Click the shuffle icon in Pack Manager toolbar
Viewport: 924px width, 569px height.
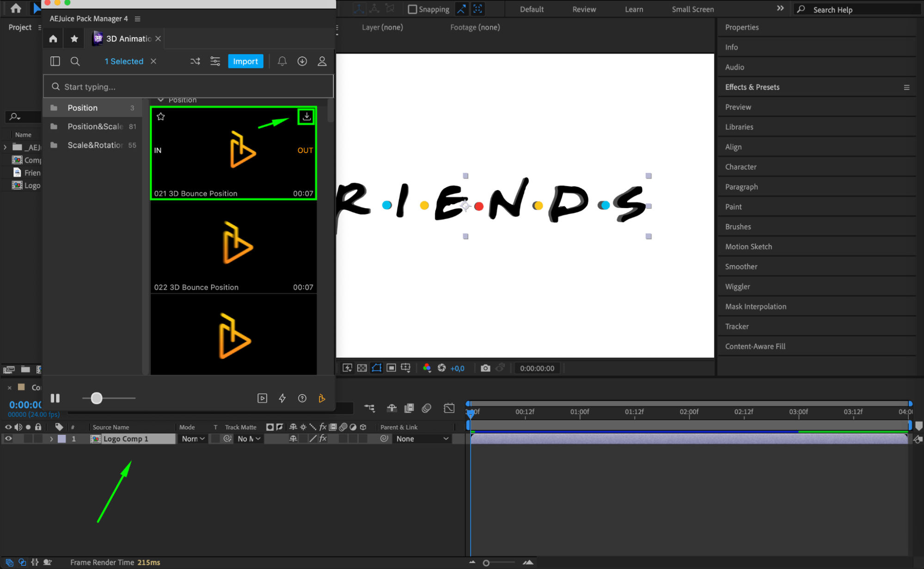point(195,62)
